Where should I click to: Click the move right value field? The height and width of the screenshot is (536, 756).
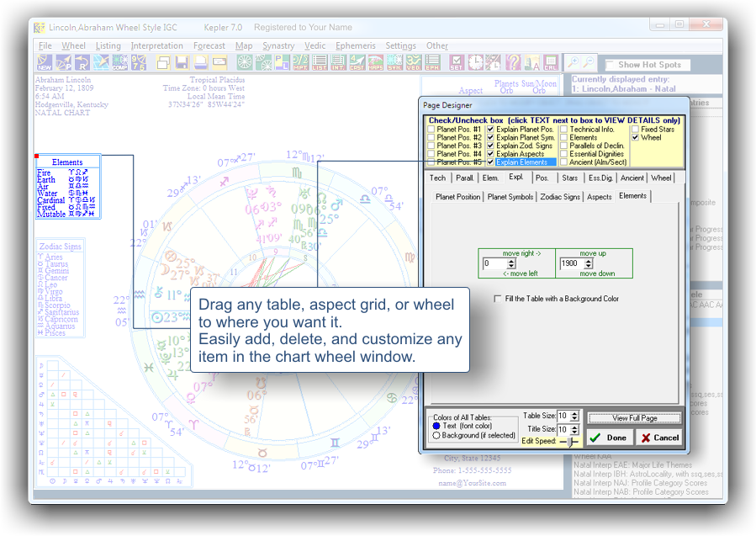[494, 263]
